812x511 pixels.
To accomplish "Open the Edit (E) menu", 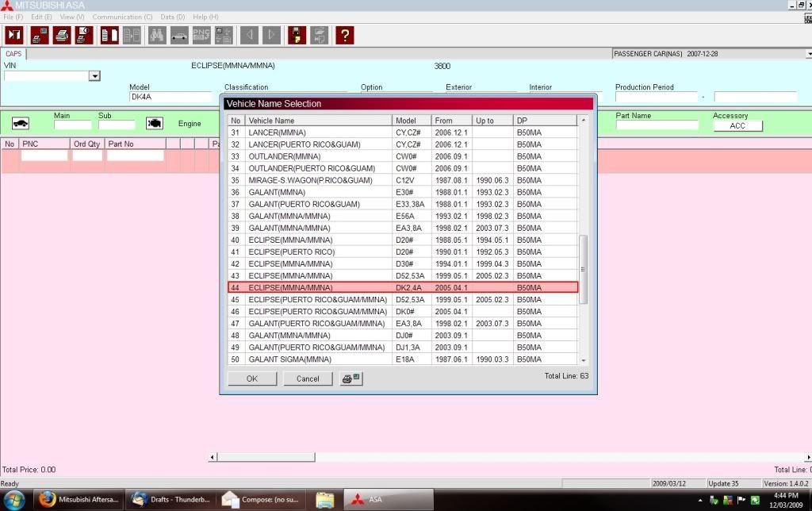I will (41, 17).
